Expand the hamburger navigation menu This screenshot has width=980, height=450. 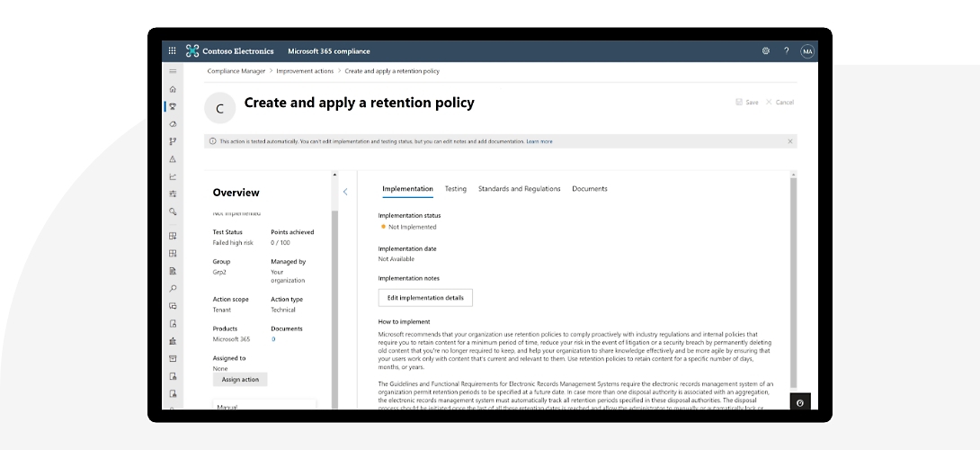coord(173,70)
